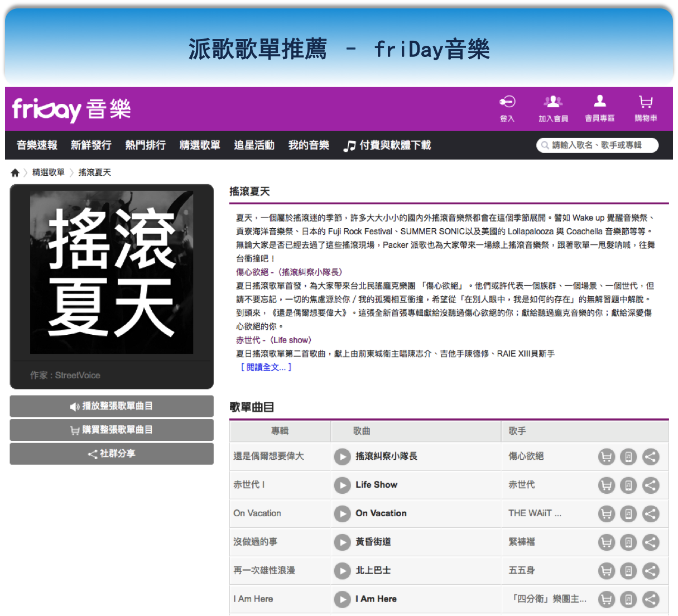Open the shopping cart (購物車) in header
This screenshot has height=616, width=678.
pos(646,102)
